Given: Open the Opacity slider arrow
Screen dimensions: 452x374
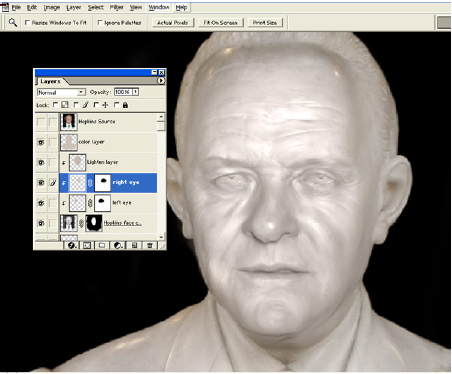Looking at the screenshot, I should pos(136,92).
